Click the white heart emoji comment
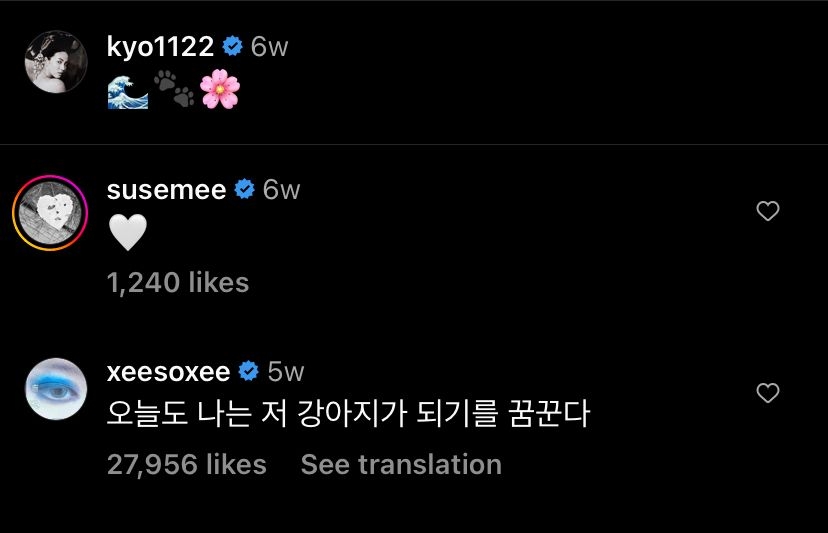Screen dimensions: 828x533 pyautogui.click(x=127, y=234)
